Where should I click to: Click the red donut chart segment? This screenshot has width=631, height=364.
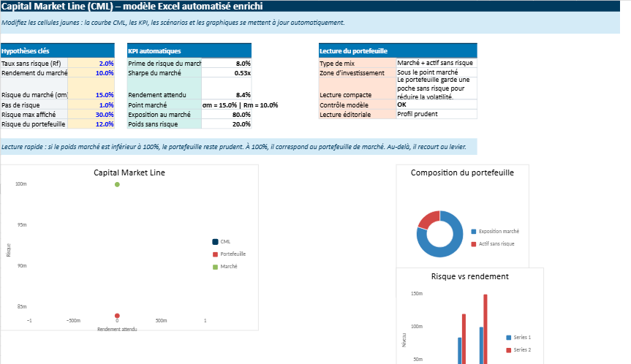tap(428, 219)
